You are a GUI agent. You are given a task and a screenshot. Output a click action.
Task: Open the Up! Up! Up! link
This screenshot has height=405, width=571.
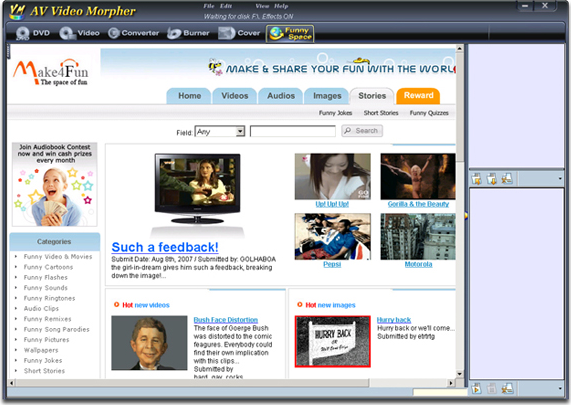[x=332, y=204]
